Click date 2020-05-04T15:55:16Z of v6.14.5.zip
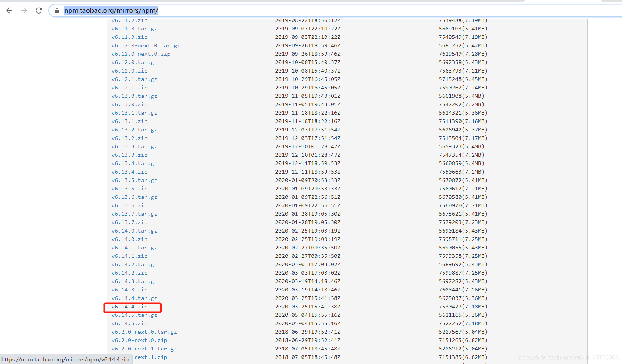 308,323
